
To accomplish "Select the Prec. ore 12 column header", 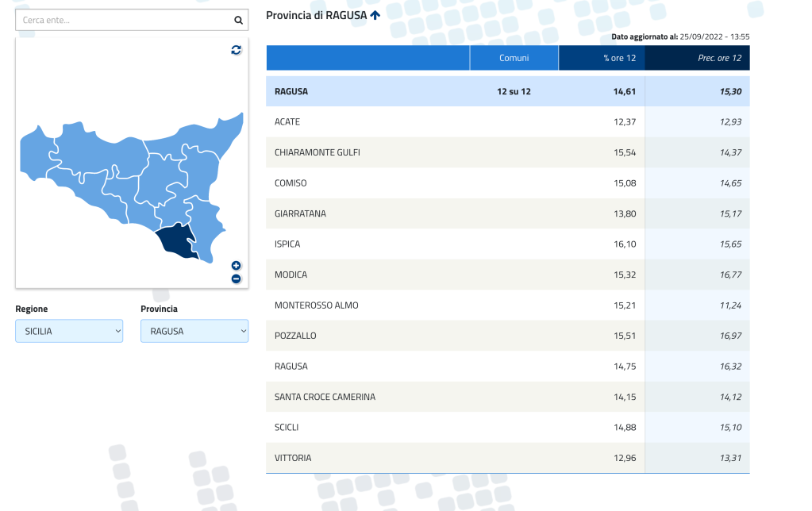I will [697, 58].
